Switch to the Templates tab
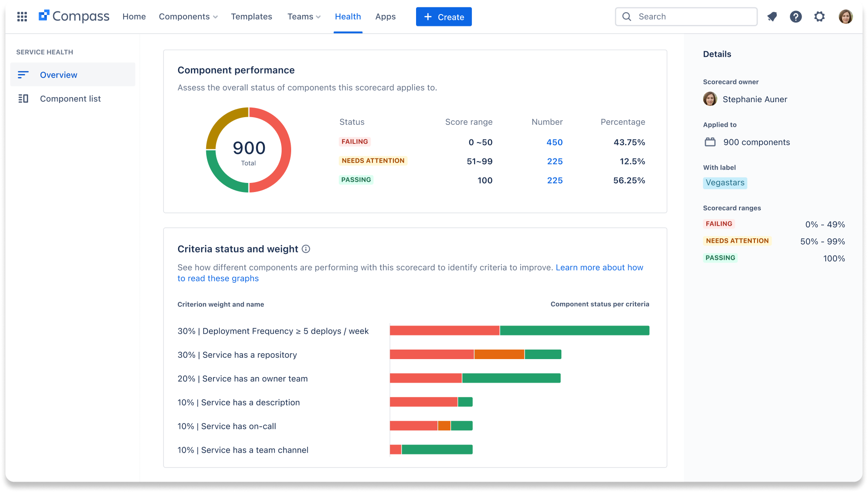The image size is (868, 493). [x=251, y=16]
